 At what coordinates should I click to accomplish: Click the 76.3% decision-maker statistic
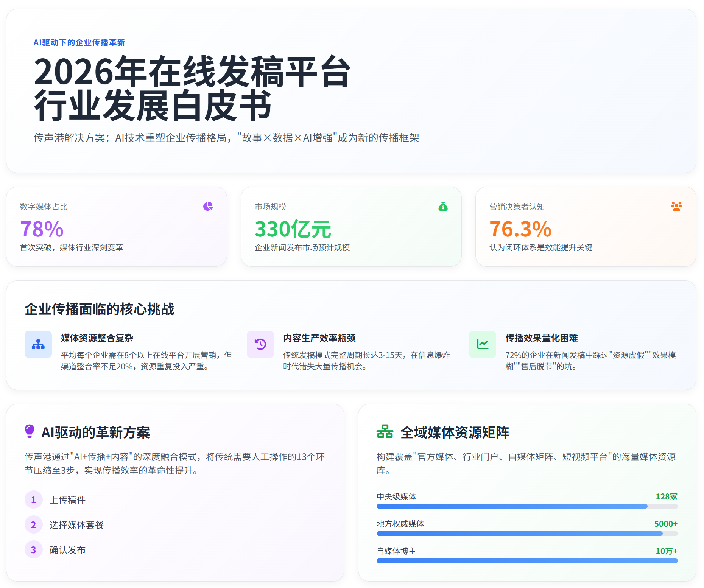tap(520, 229)
